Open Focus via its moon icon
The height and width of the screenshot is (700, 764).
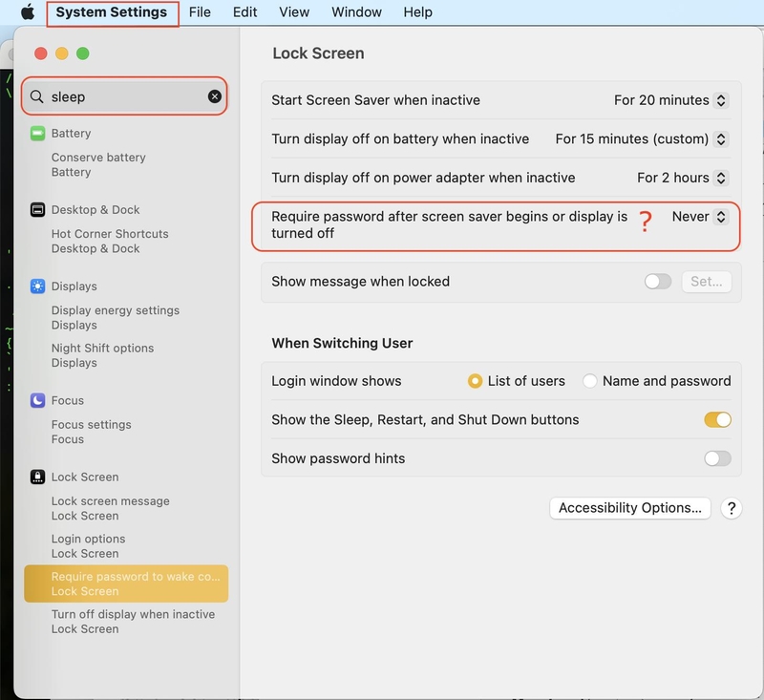click(x=37, y=400)
